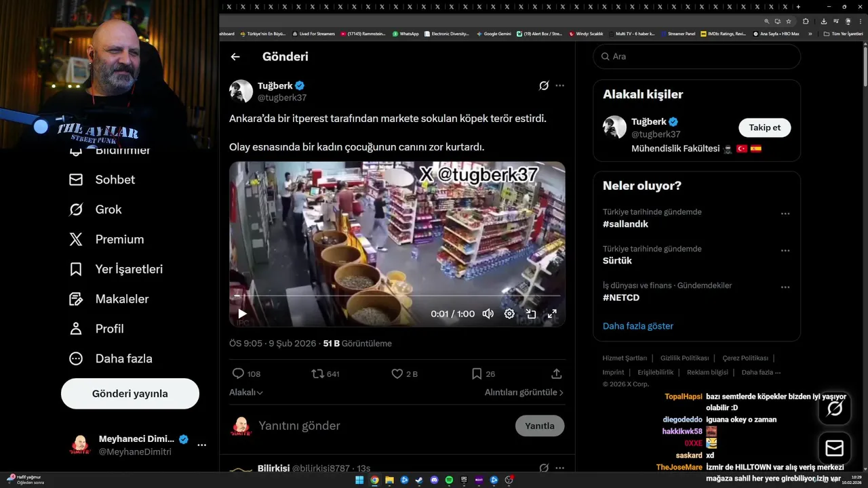Open the Hizmet Şartları footer link
Screen dimensions: 868x488
625,358
